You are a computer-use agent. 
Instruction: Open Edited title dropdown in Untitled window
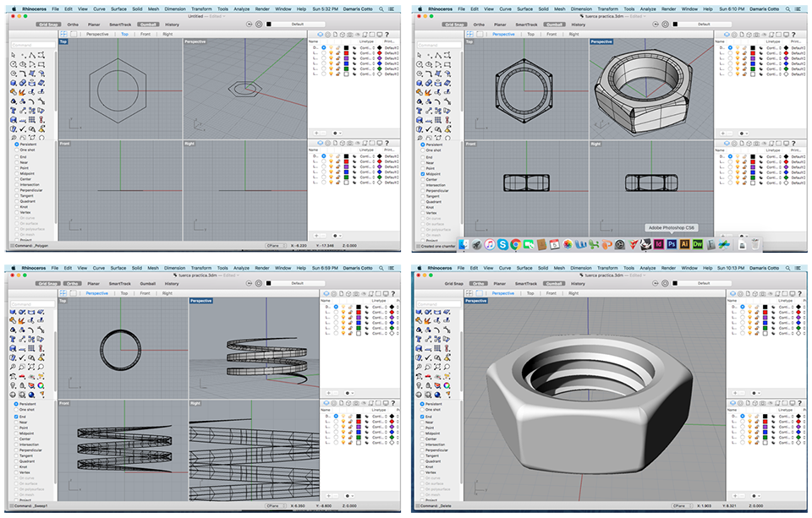[x=216, y=17]
